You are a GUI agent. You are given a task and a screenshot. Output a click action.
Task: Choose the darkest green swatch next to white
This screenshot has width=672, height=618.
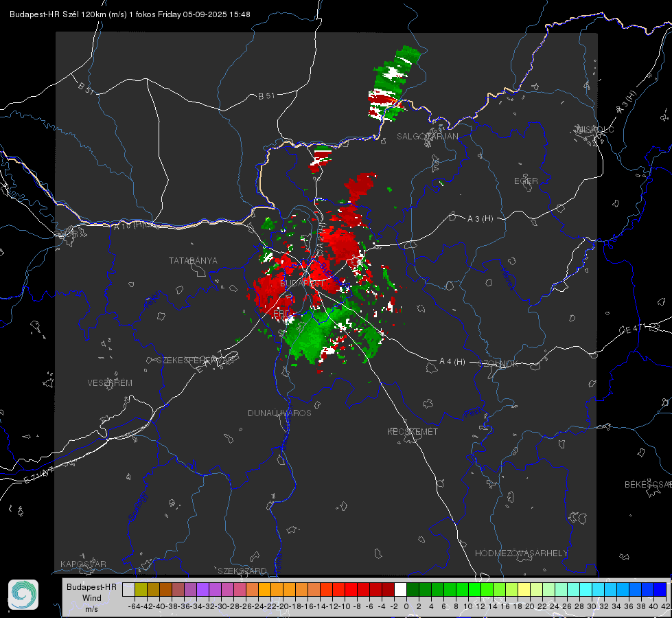pyautogui.click(x=413, y=590)
